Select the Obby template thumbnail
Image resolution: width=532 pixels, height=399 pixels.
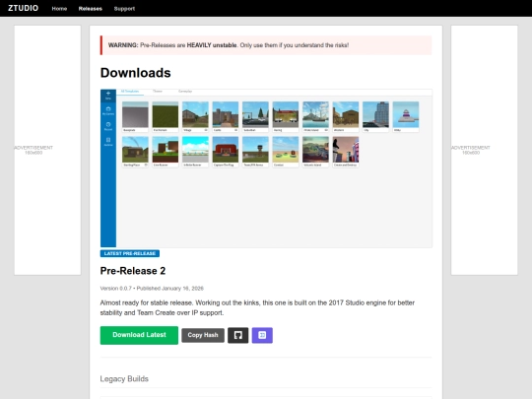(406, 116)
